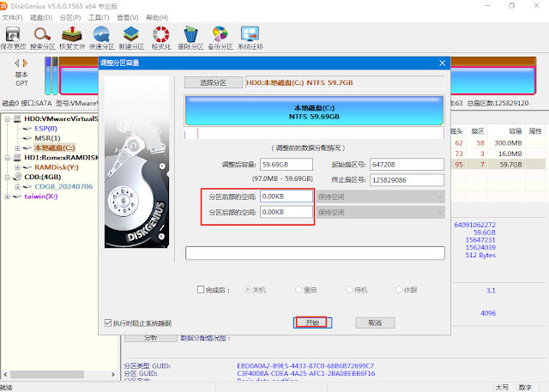The height and width of the screenshot is (392, 549).
Task: Uncheck 执行时阻止系统睡眠 checkbox
Action: [108, 323]
